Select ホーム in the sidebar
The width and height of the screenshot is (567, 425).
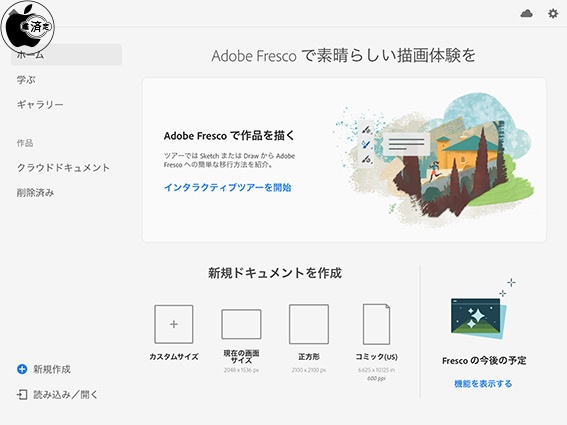point(67,55)
